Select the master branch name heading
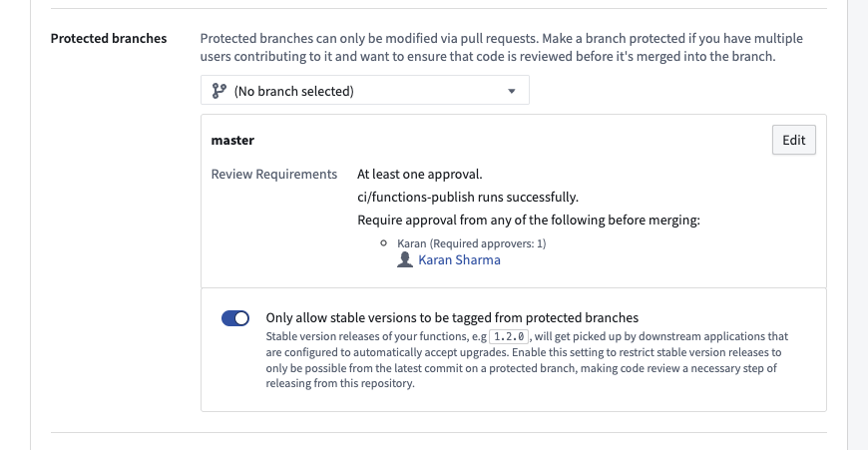Screen dimensions: 868x450 coord(232,140)
